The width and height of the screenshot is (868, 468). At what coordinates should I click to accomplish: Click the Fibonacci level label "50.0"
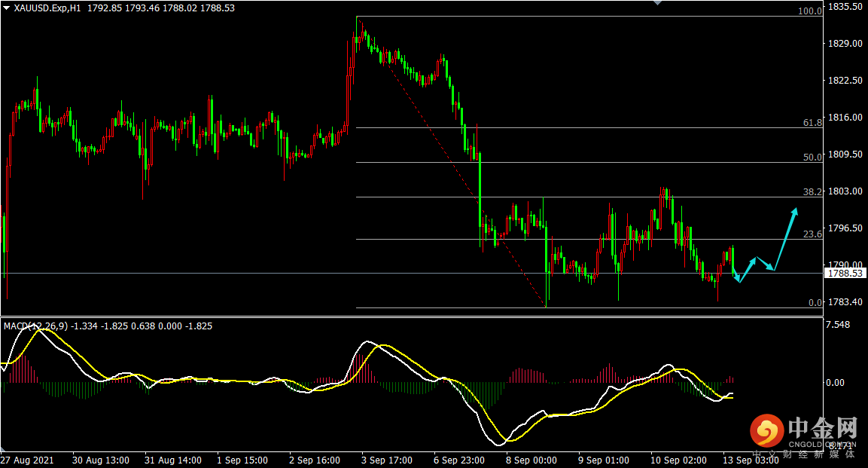[x=812, y=158]
